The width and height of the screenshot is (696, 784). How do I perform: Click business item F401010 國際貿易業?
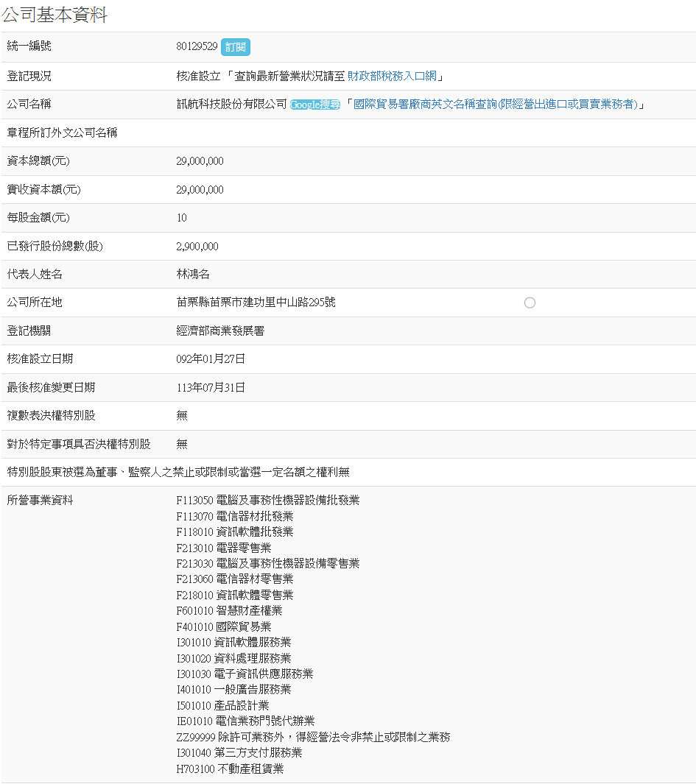point(224,626)
